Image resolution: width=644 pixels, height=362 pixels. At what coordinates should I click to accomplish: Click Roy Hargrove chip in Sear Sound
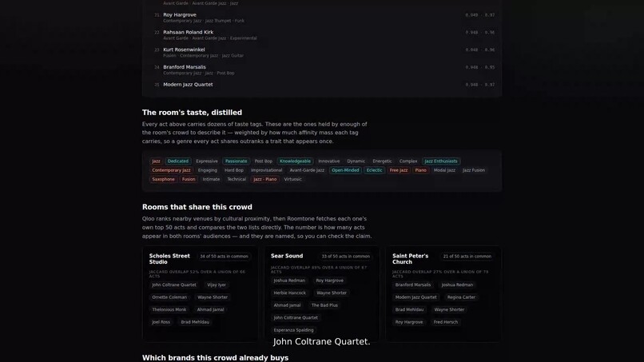pos(329,280)
